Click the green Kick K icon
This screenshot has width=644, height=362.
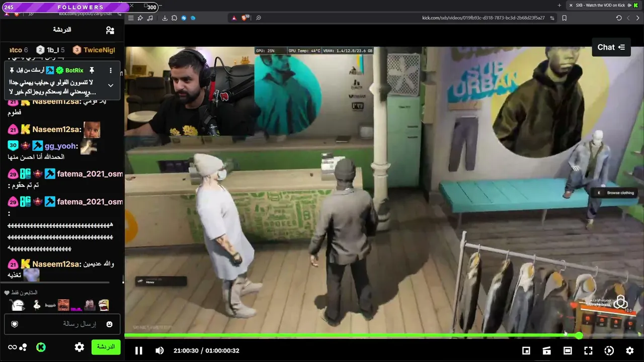point(41,347)
